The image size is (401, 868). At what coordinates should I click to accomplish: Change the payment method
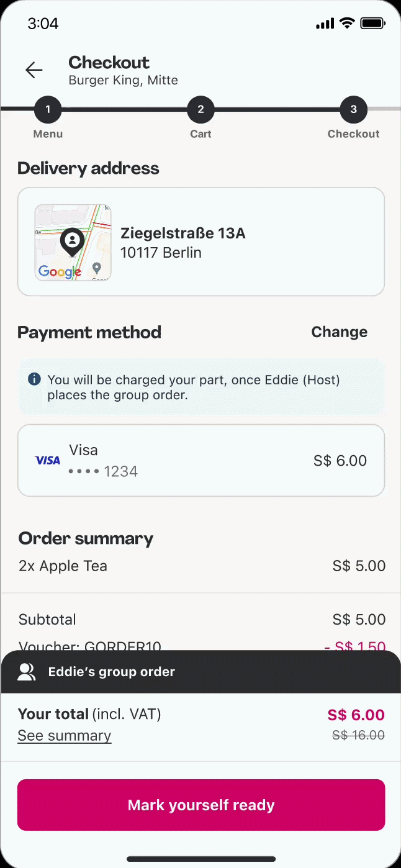pos(339,332)
